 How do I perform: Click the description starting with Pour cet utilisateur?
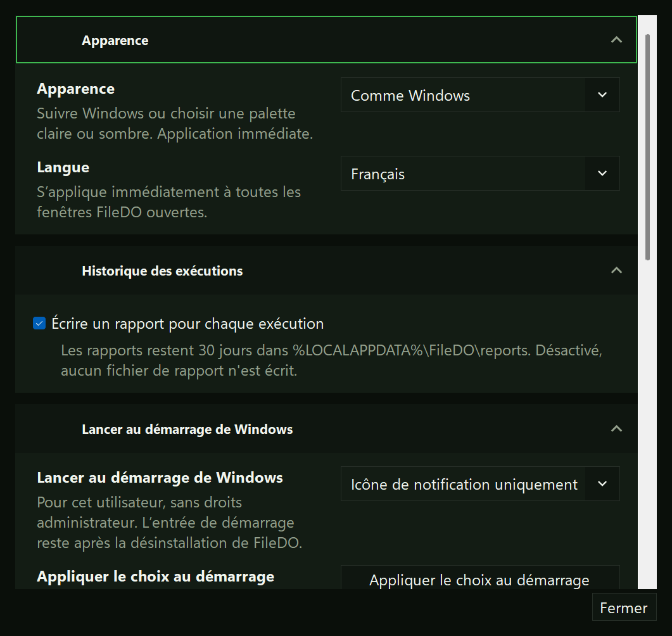coord(170,523)
